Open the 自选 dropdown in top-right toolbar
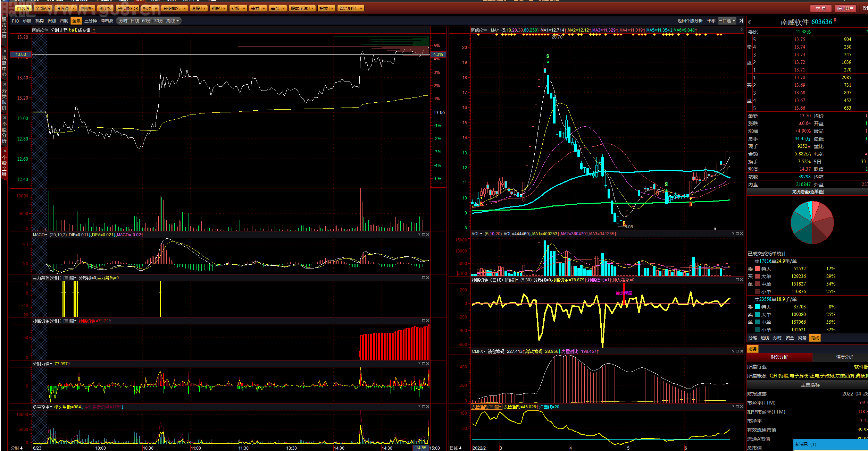Screen dimensions: 868x451 pyautogui.click(x=727, y=21)
